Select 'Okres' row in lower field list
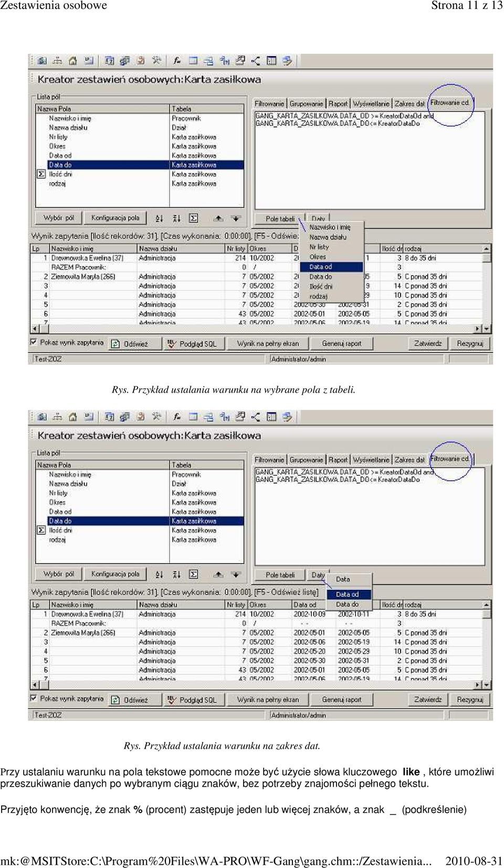The width and height of the screenshot is (504, 868). tap(140, 502)
